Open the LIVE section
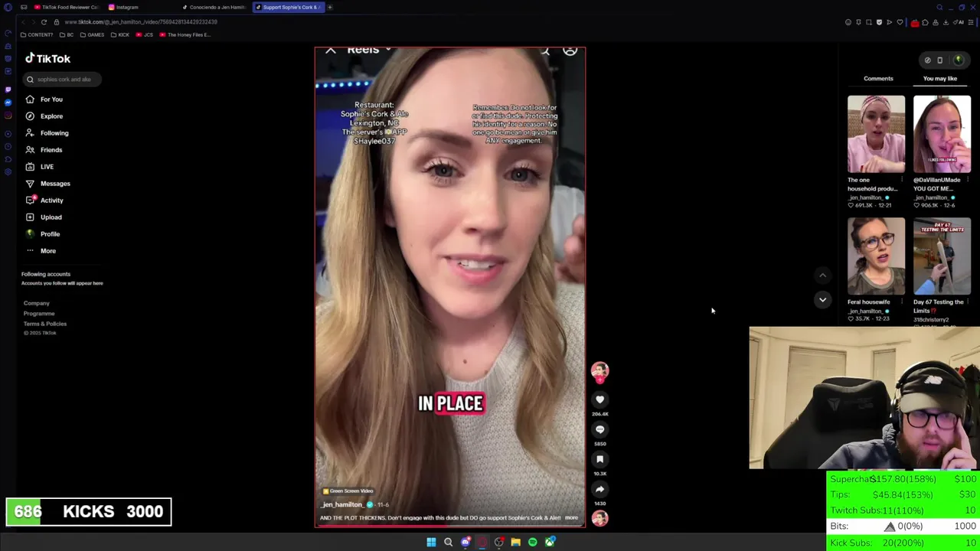The width and height of the screenshot is (980, 551). [x=40, y=167]
